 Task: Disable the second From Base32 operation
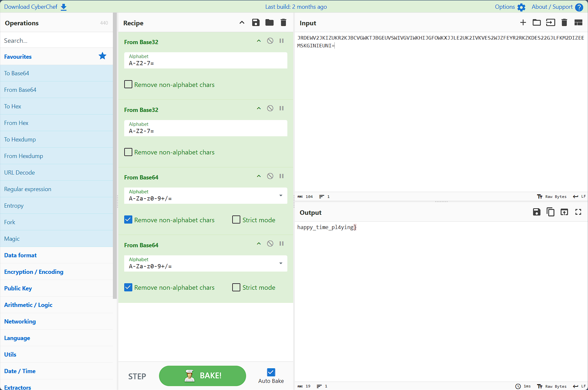pyautogui.click(x=270, y=108)
